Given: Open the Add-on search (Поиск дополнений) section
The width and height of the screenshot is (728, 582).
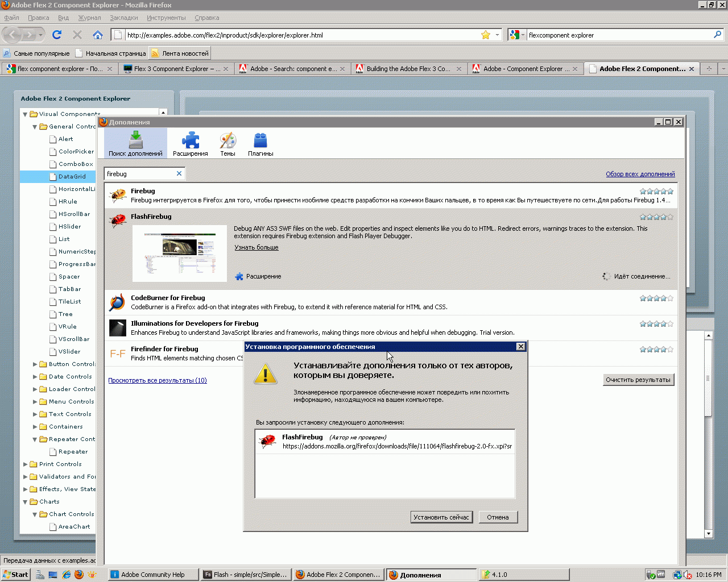Looking at the screenshot, I should coord(135,143).
